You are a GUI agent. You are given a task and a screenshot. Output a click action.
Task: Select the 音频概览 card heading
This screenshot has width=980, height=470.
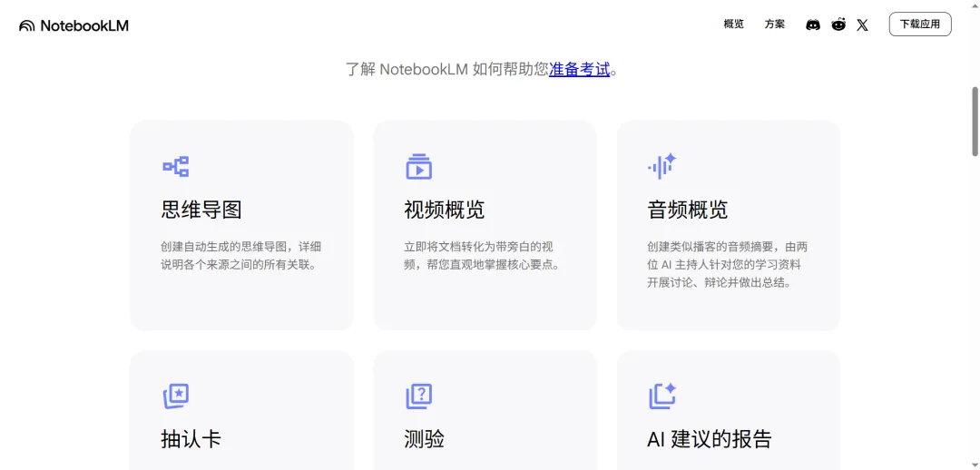coord(688,210)
